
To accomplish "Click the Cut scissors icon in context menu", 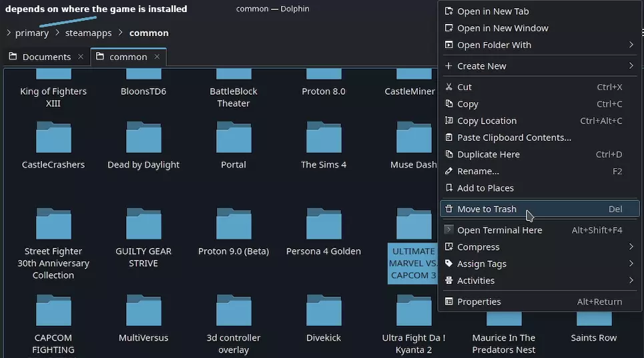I will [x=449, y=87].
